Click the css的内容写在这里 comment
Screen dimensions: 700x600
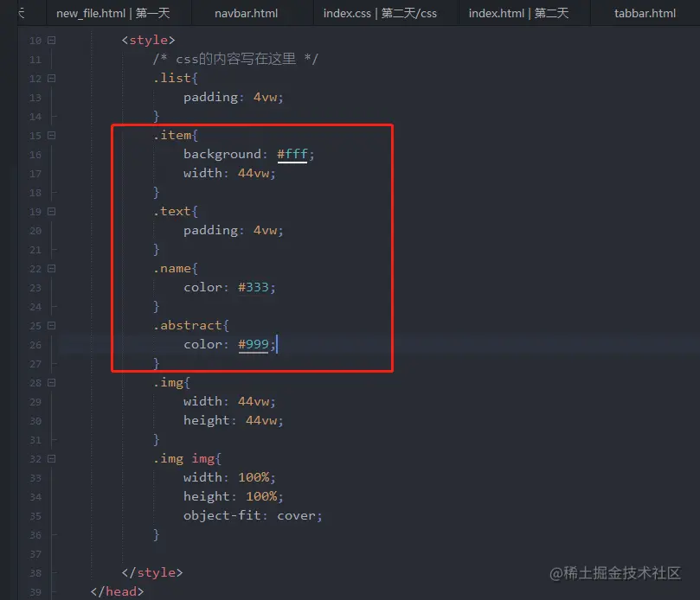point(235,59)
